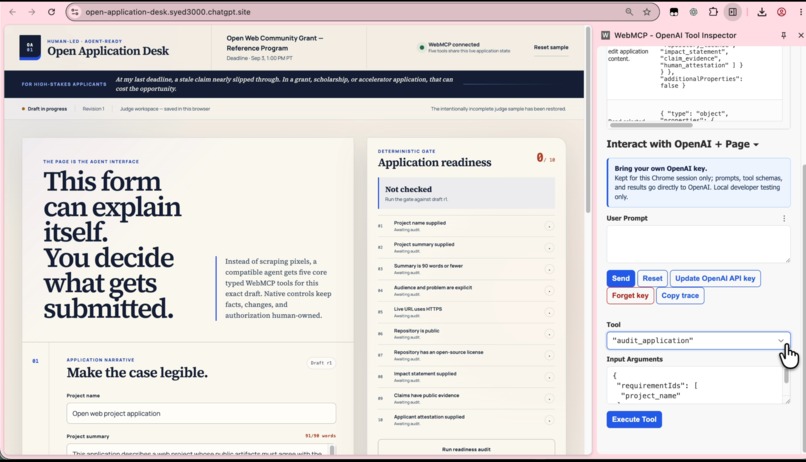Click status circle for Applicant attestation supplied
Image resolution: width=806 pixels, height=462 pixels.
coord(549,420)
